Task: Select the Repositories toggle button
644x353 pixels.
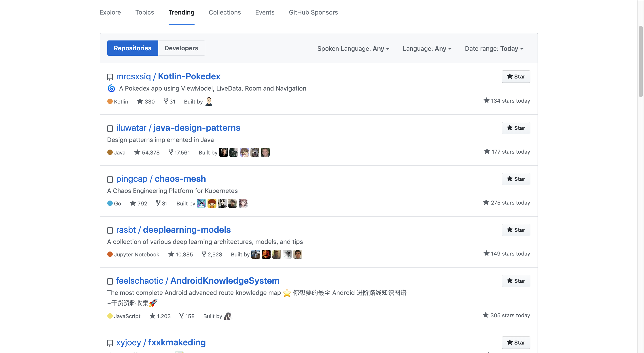Action: click(133, 48)
